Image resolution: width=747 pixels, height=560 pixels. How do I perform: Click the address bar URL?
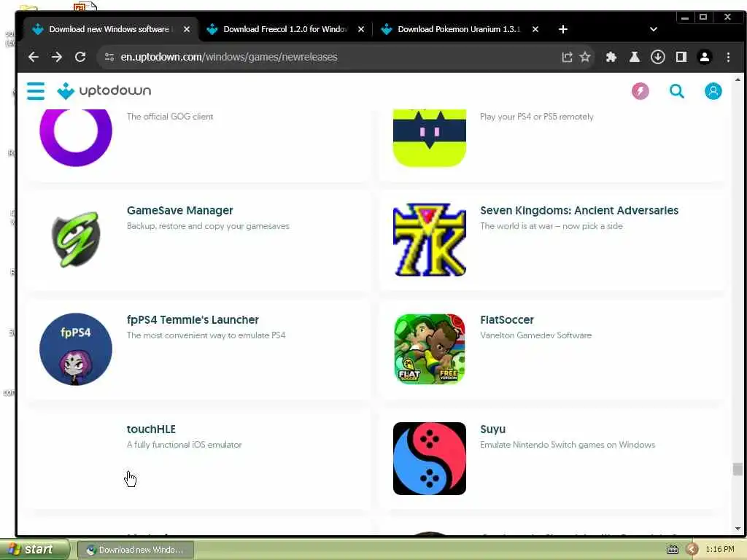[x=228, y=57]
